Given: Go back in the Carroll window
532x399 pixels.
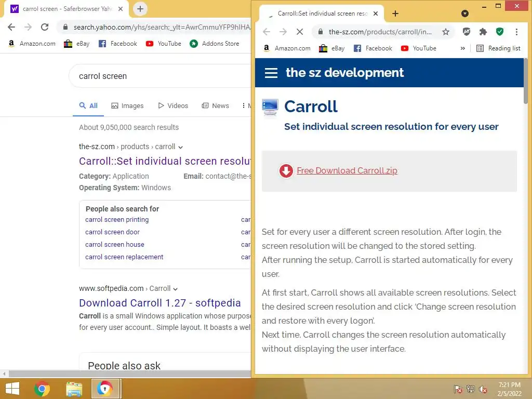Looking at the screenshot, I should tap(267, 32).
